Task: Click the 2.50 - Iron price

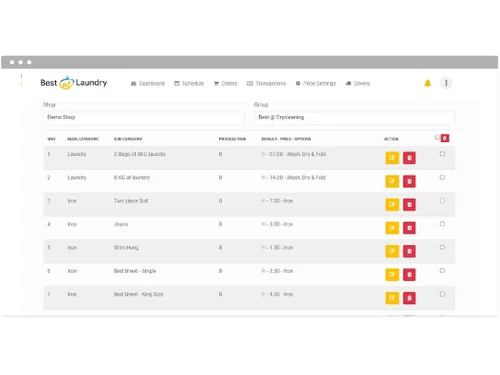Action: [x=277, y=271]
